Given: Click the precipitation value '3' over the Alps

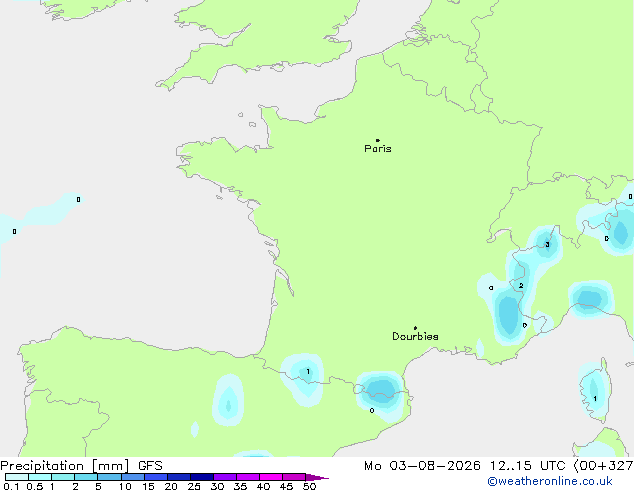Looking at the screenshot, I should [547, 245].
